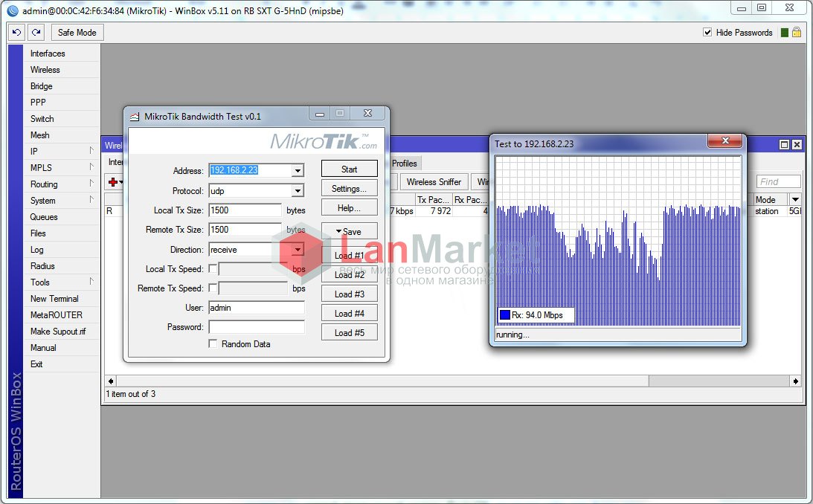
Task: Open the New Terminal menu item
Action: [x=54, y=299]
